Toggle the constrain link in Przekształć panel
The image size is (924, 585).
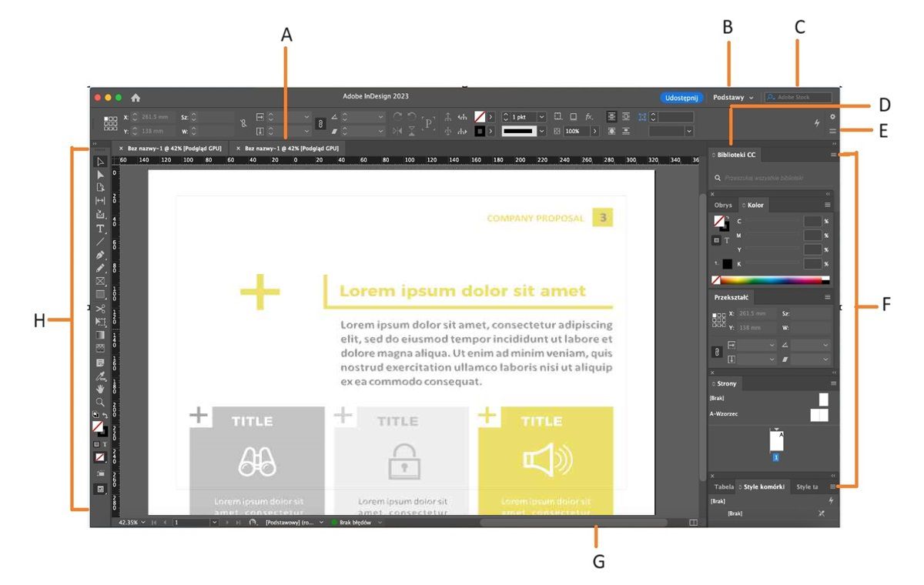click(717, 352)
